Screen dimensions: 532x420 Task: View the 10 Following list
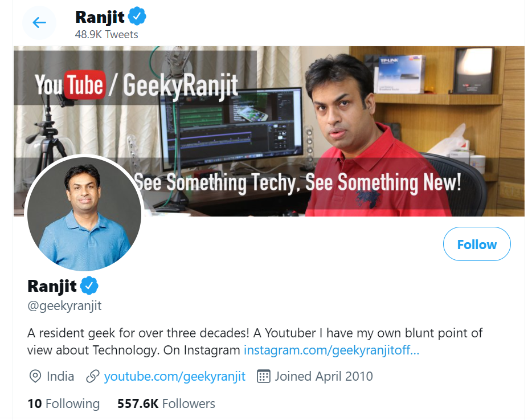coord(63,404)
